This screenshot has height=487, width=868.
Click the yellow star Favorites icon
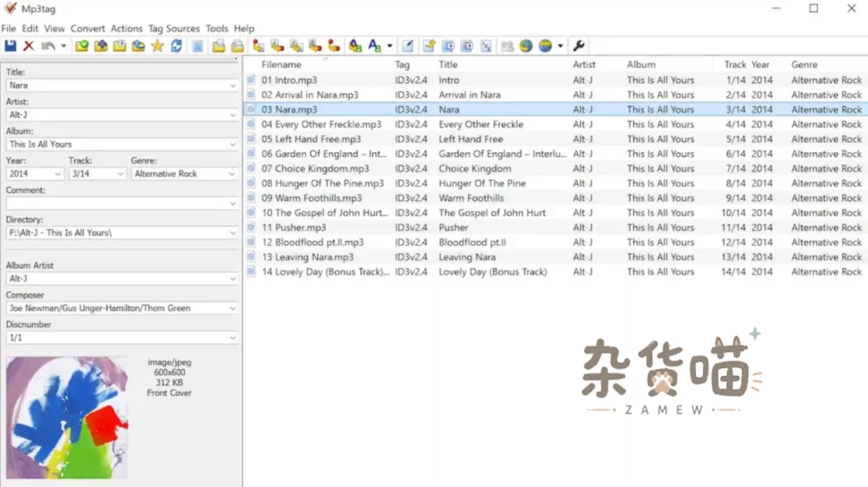(x=157, y=46)
